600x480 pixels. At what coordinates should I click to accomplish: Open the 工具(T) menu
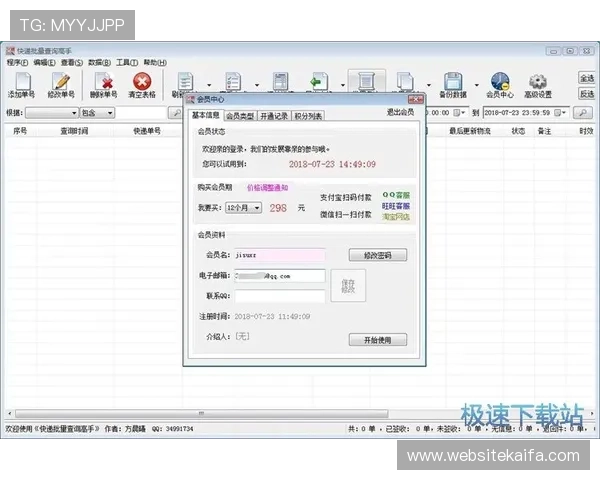[x=127, y=62]
